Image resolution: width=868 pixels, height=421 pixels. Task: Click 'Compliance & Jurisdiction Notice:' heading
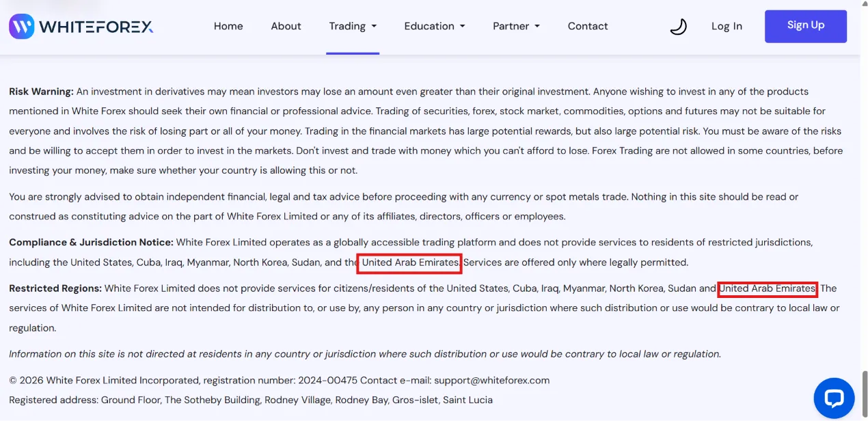coord(91,243)
